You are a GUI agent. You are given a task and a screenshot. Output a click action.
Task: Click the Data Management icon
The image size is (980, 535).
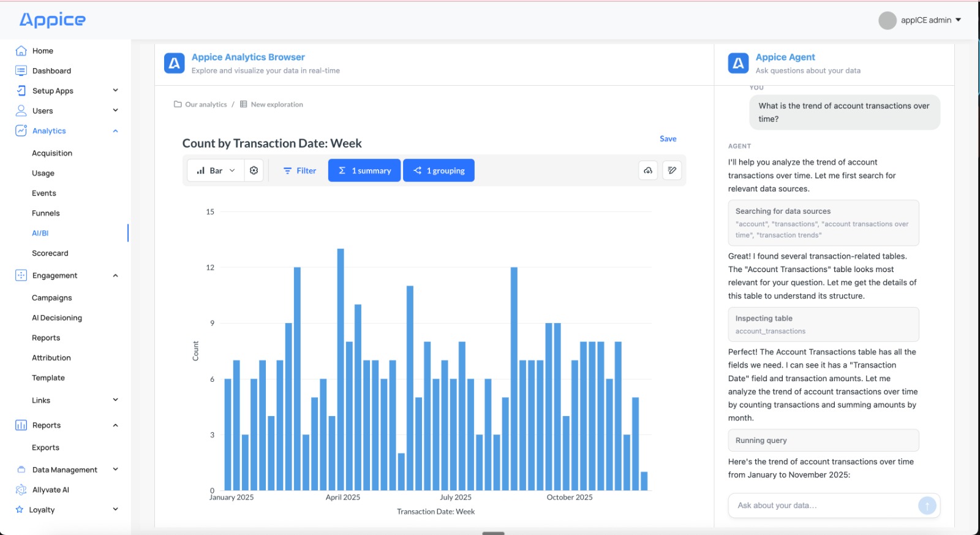21,470
